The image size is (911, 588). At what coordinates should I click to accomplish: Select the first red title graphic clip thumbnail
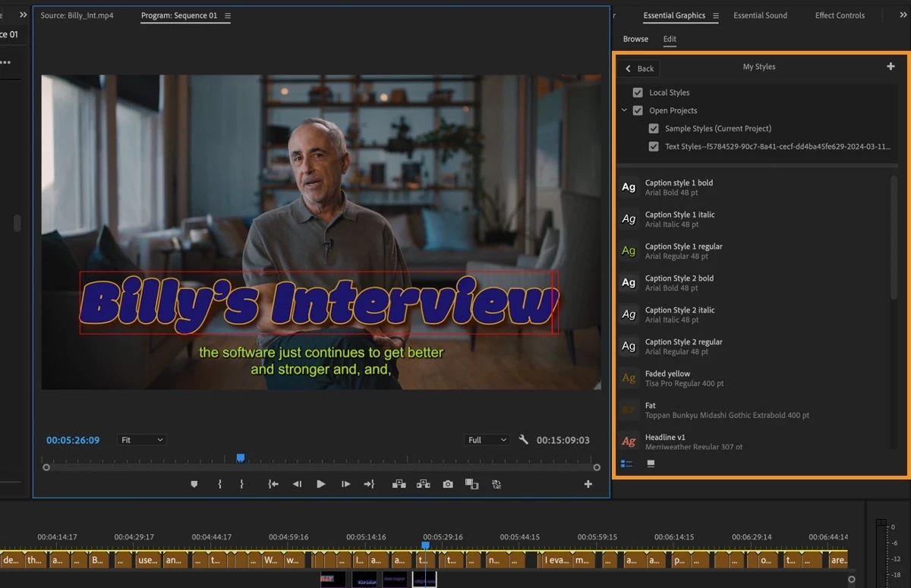333,580
